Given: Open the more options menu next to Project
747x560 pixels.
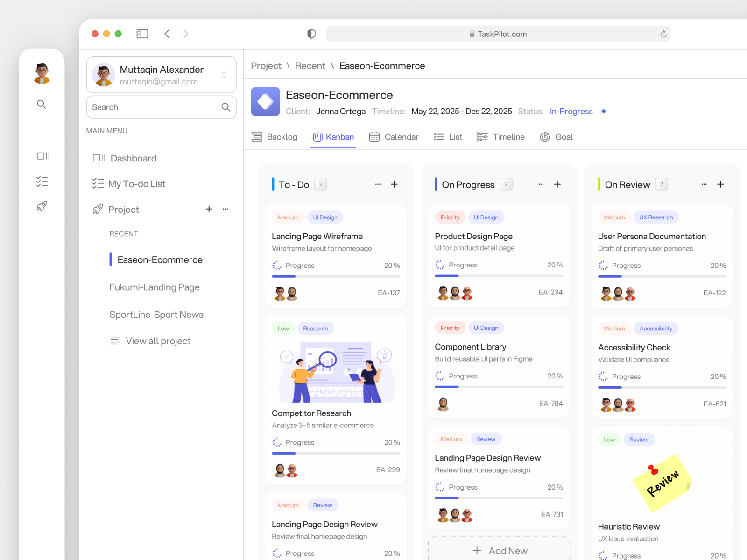Looking at the screenshot, I should click(226, 209).
